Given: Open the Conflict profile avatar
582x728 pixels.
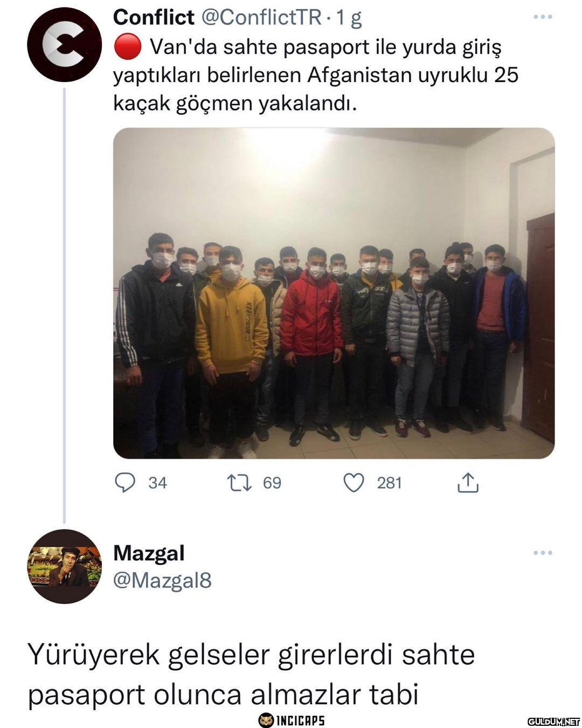Looking at the screenshot, I should (x=64, y=45).
